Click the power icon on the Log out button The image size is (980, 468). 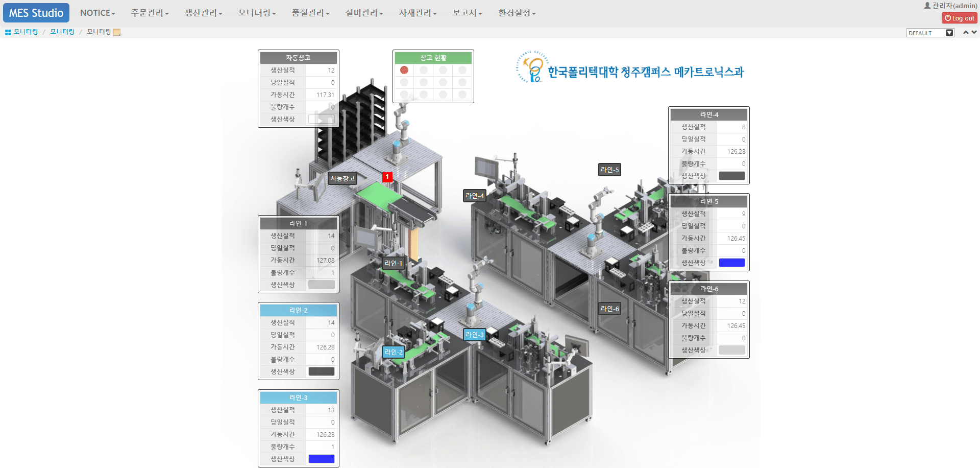[x=947, y=17]
